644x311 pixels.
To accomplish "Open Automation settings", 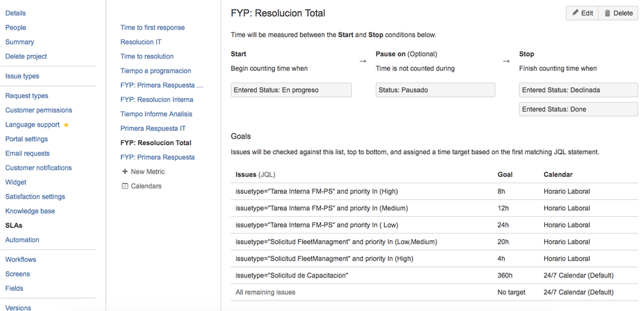I will (x=22, y=239).
